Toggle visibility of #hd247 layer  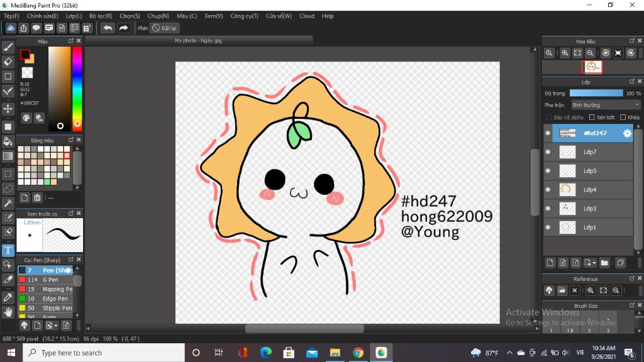(548, 133)
